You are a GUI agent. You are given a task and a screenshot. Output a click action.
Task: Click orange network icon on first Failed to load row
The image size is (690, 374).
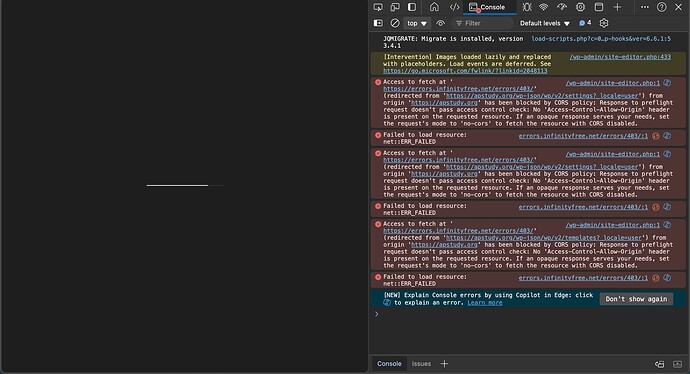(x=656, y=136)
